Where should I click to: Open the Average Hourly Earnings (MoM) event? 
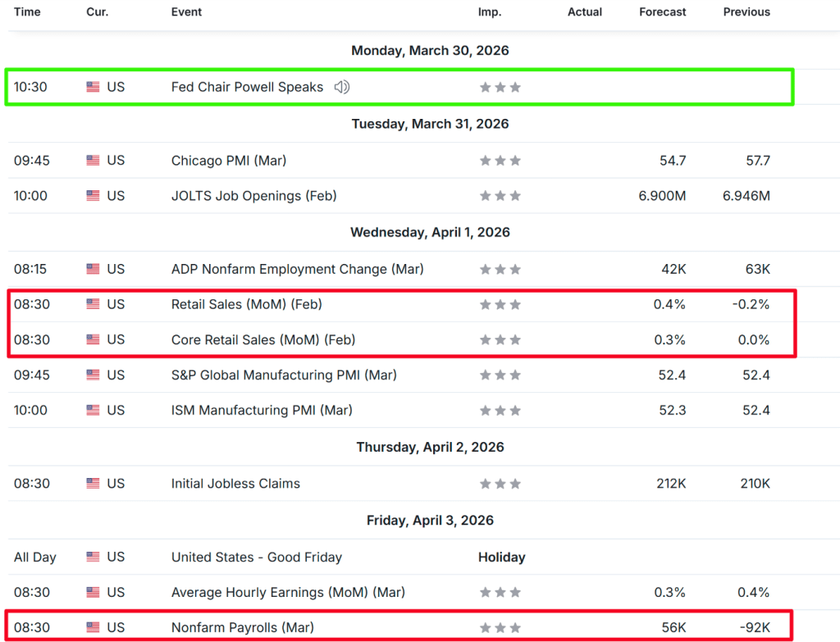[x=288, y=593]
